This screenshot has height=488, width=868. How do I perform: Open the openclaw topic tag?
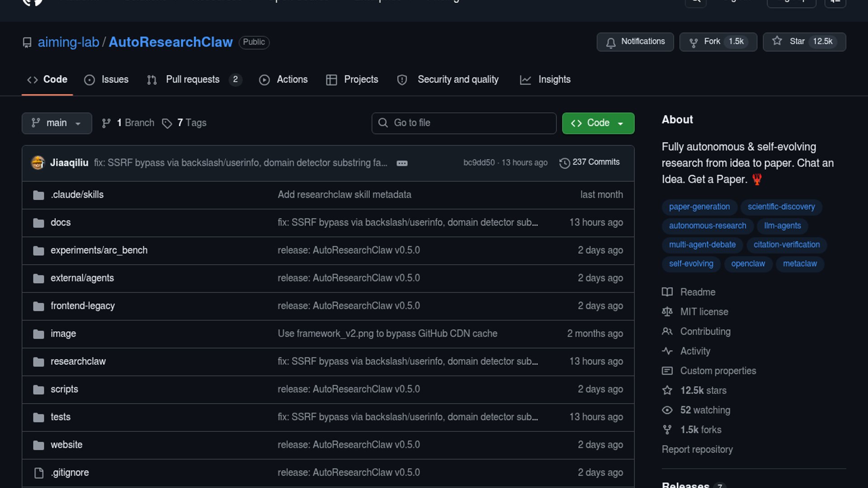coord(748,264)
